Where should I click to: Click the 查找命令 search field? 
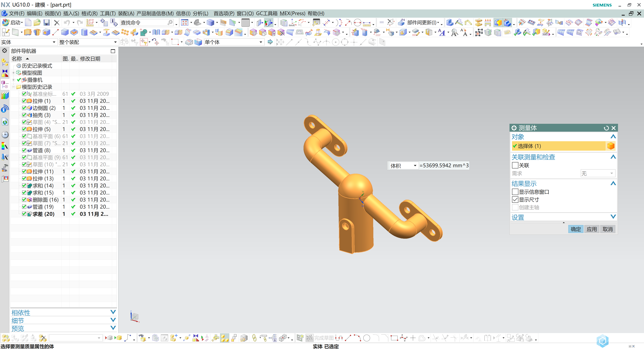pos(147,23)
